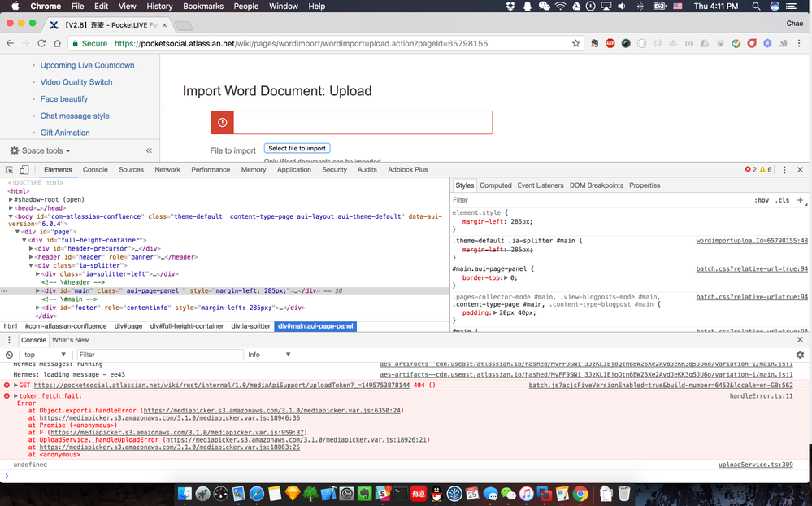Select div.ia-splitter in the breadcrumb bar
This screenshot has width=812, height=506.
click(x=250, y=326)
